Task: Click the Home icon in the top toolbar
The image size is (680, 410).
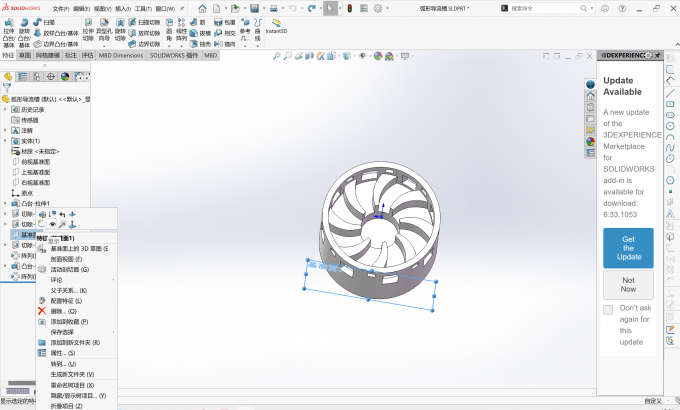Action: tap(203, 8)
